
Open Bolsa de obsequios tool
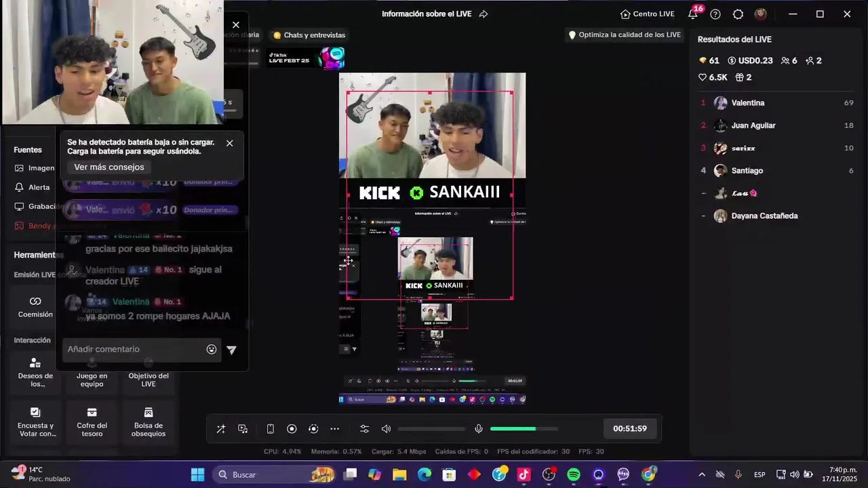(149, 422)
